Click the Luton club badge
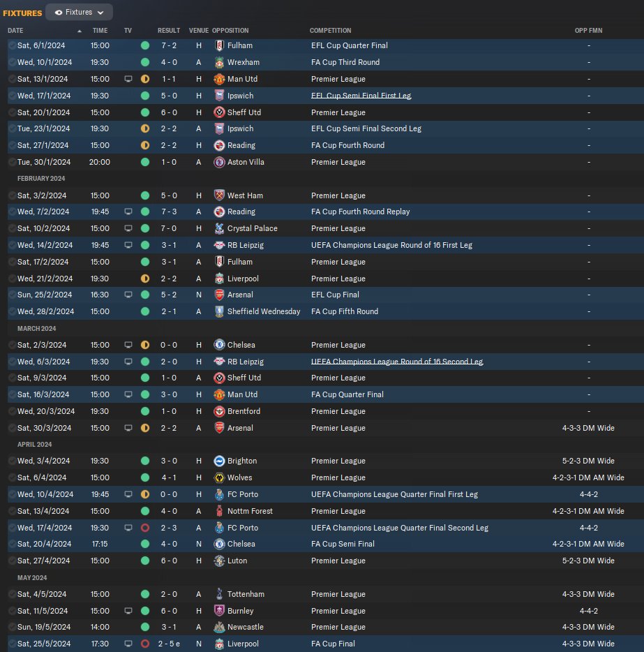 coord(219,561)
